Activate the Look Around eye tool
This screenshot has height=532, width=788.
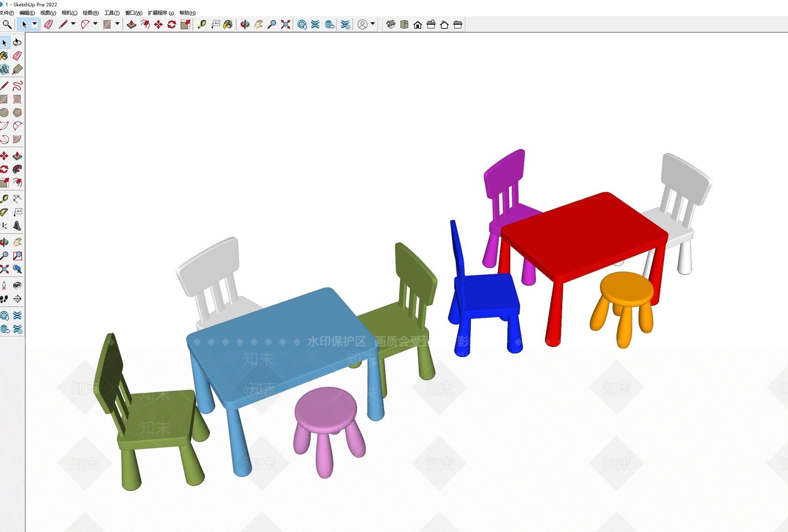pyautogui.click(x=17, y=285)
